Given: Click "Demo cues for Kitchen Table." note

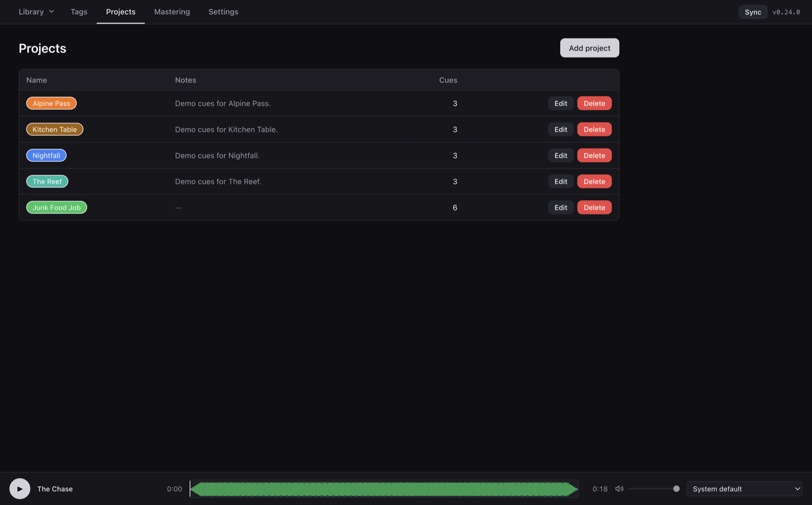Looking at the screenshot, I should click(x=226, y=129).
